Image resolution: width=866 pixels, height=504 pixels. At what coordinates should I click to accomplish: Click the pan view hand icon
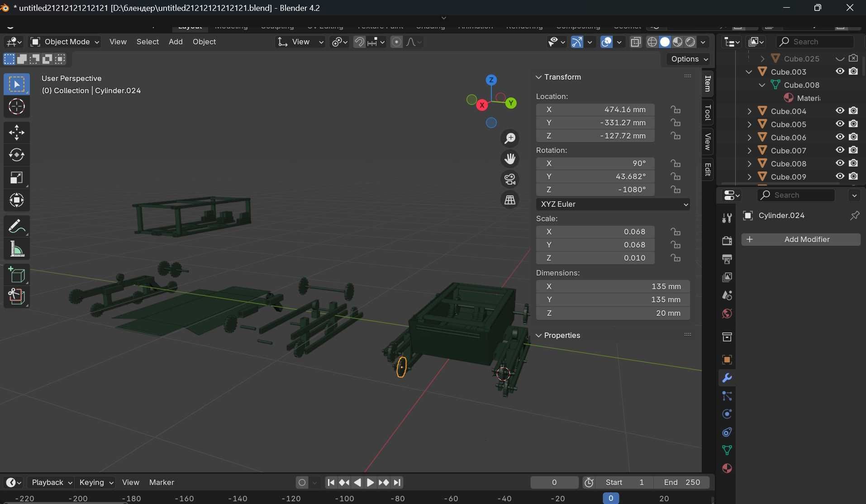tap(510, 159)
